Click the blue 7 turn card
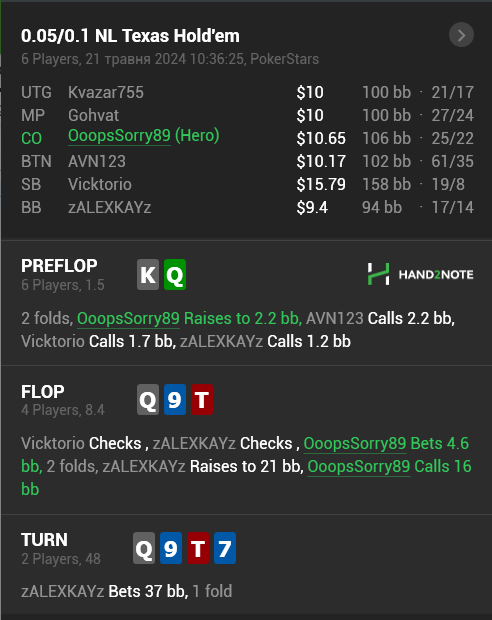This screenshot has width=492, height=620. click(x=225, y=548)
